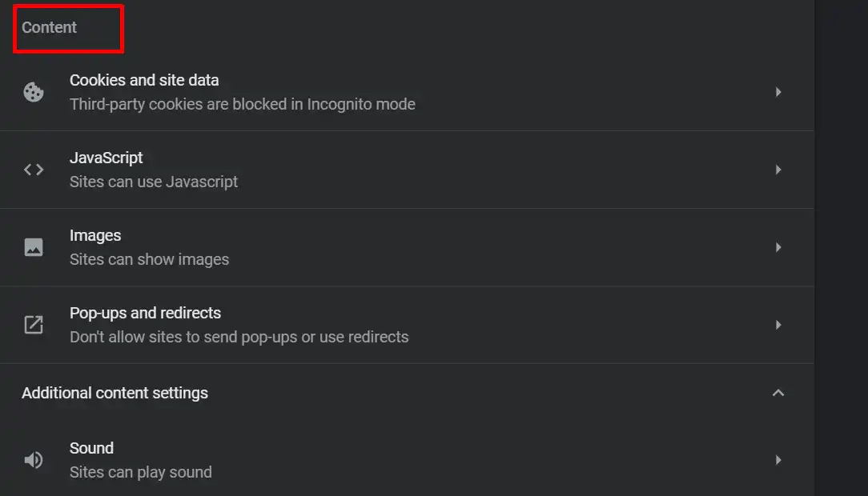Open Pop-ups and redirects arrow
868x496 pixels.
click(x=778, y=325)
